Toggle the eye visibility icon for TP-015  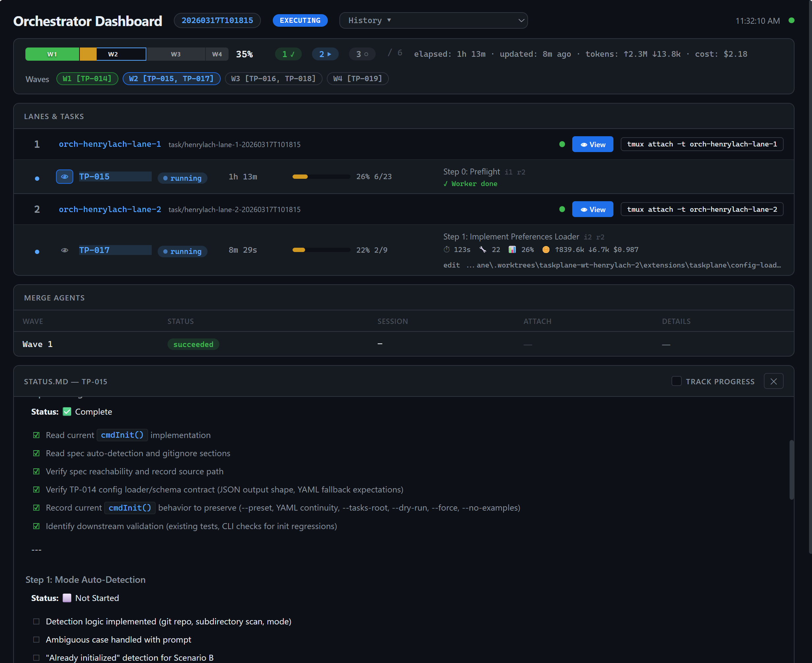pyautogui.click(x=65, y=176)
